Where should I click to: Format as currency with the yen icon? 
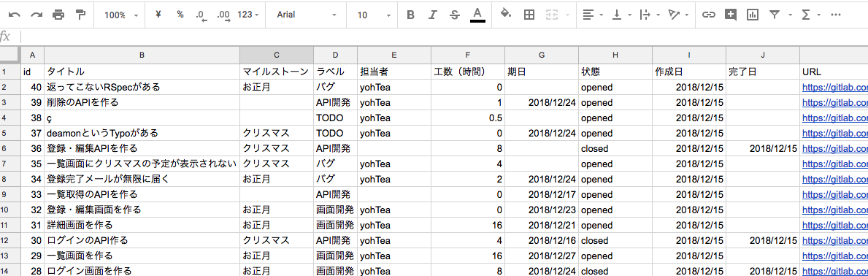pyautogui.click(x=158, y=15)
